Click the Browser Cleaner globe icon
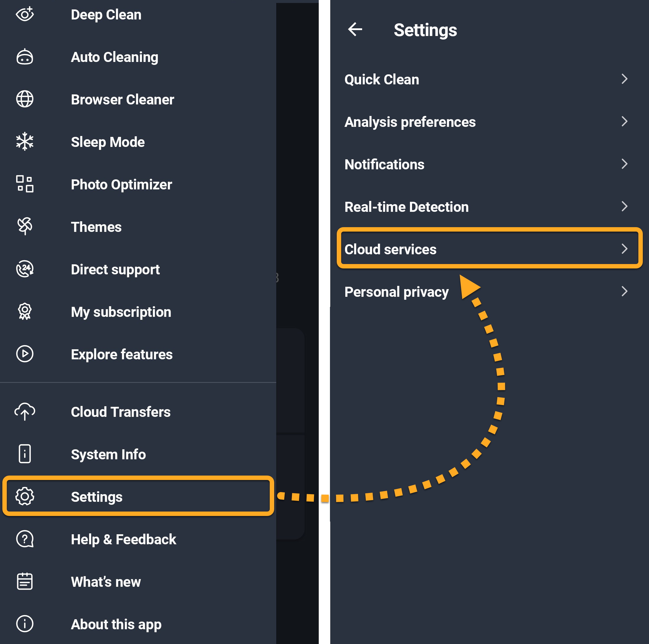 point(25,99)
